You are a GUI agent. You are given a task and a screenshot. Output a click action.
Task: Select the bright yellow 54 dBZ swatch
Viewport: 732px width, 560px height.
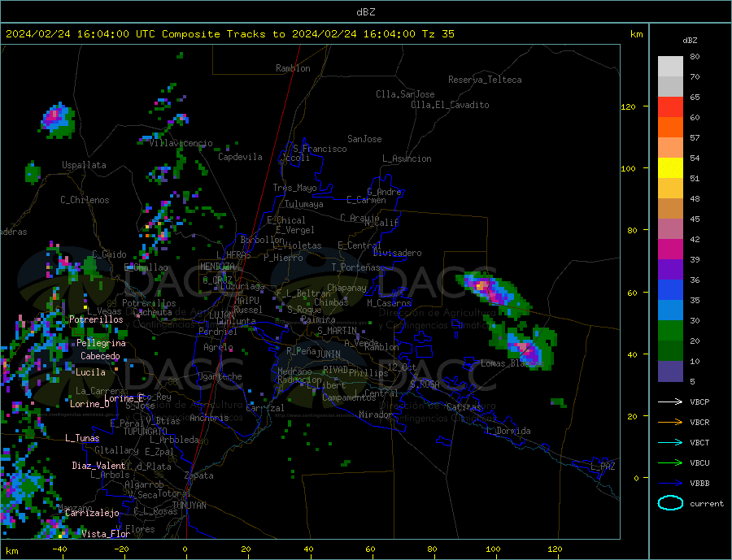tap(670, 168)
